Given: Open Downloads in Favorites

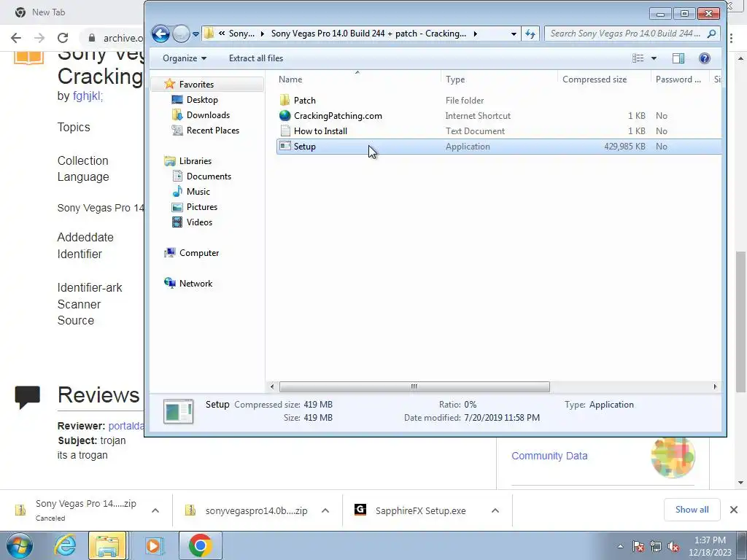Looking at the screenshot, I should (208, 114).
